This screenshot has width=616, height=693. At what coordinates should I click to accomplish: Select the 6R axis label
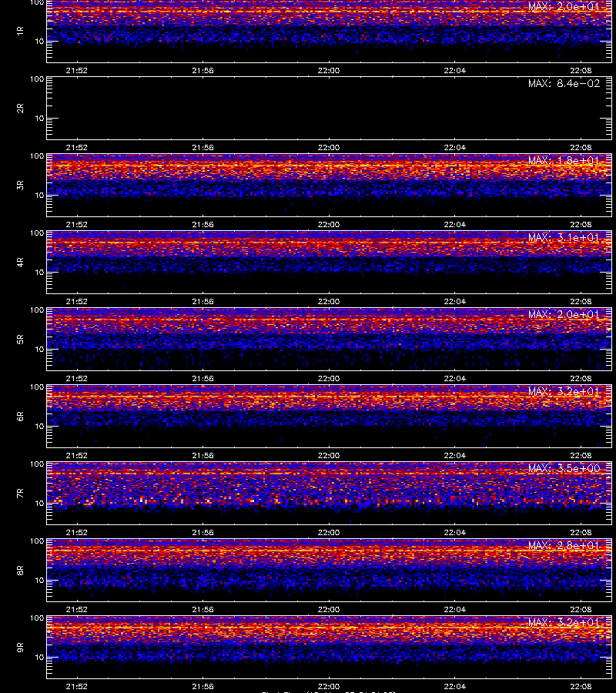[x=20, y=417]
